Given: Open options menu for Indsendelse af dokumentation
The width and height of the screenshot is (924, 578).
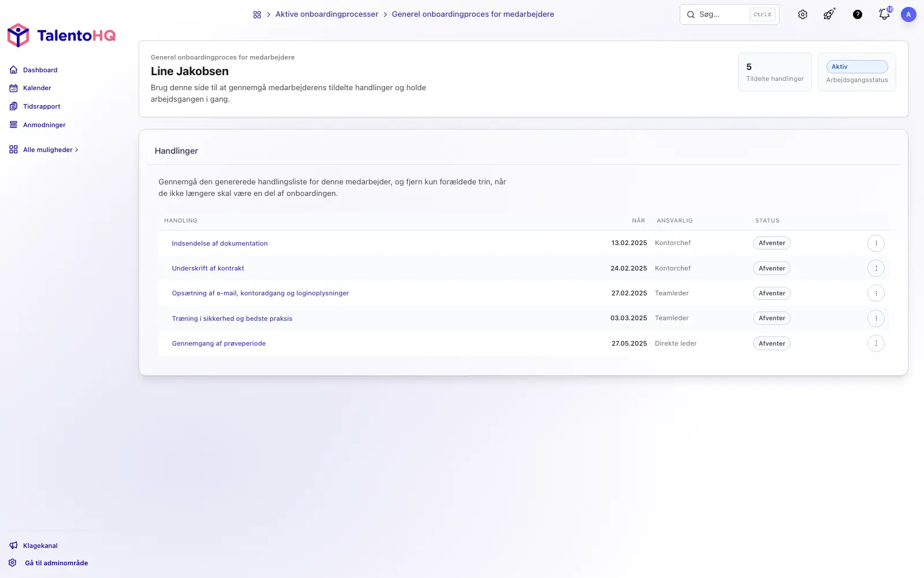Looking at the screenshot, I should pyautogui.click(x=876, y=243).
